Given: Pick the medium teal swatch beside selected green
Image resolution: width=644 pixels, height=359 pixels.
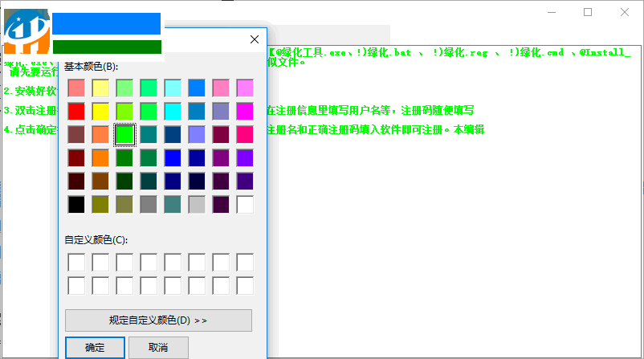Looking at the screenshot, I should 149,135.
